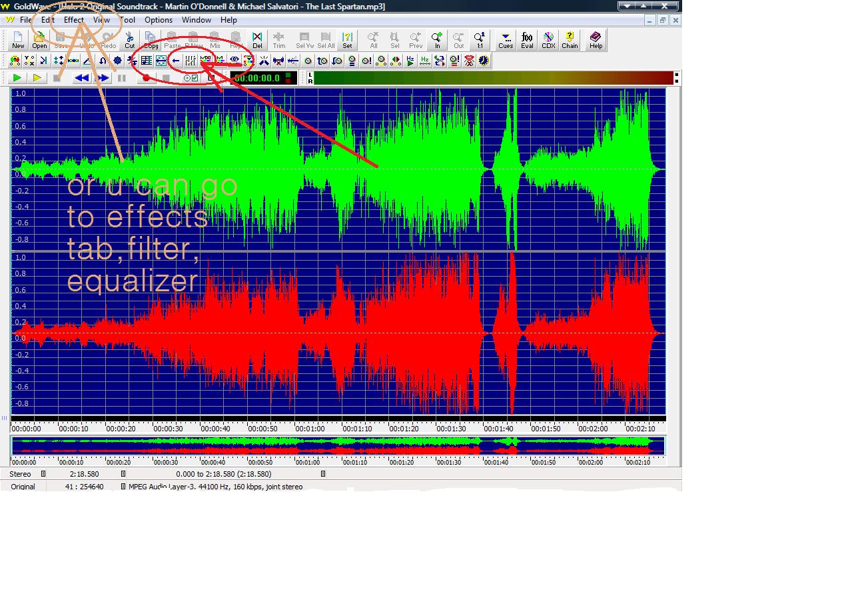The height and width of the screenshot is (594, 868).
Task: Click the red-and-green pan effect icon
Action: [395, 61]
